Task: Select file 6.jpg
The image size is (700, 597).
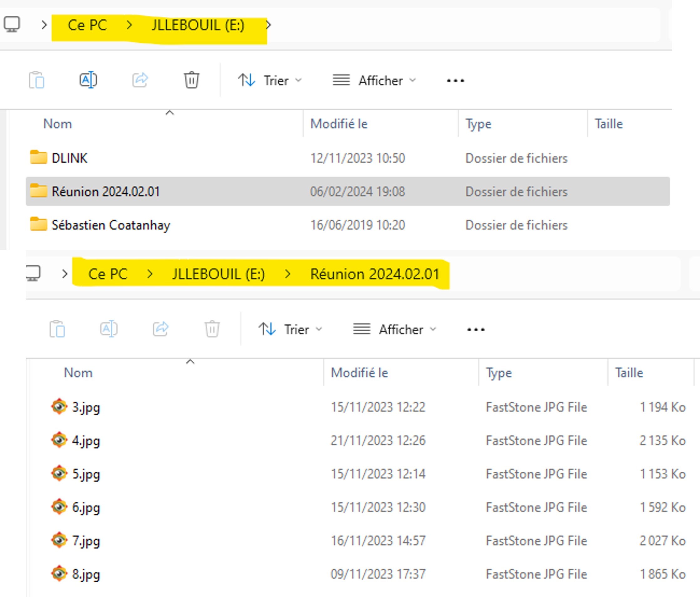Action: tap(86, 508)
